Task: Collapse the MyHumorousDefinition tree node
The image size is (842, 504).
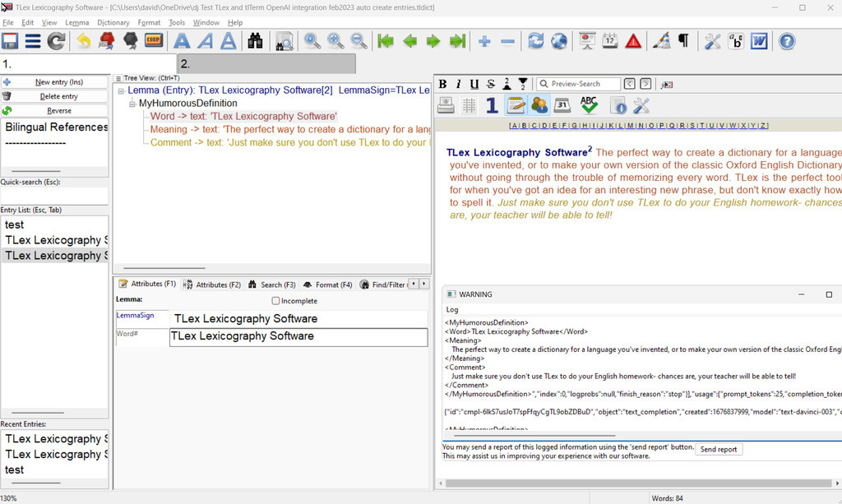Action: 132,104
